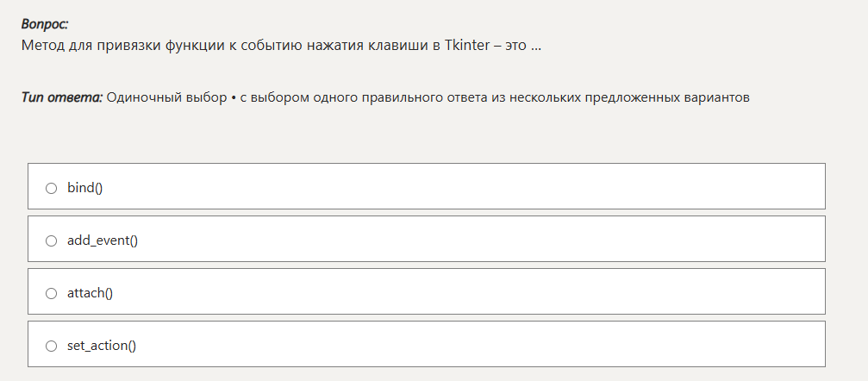Screen dimensions: 868x381
Task: Click the "add_event()" answer label text
Action: tap(103, 240)
